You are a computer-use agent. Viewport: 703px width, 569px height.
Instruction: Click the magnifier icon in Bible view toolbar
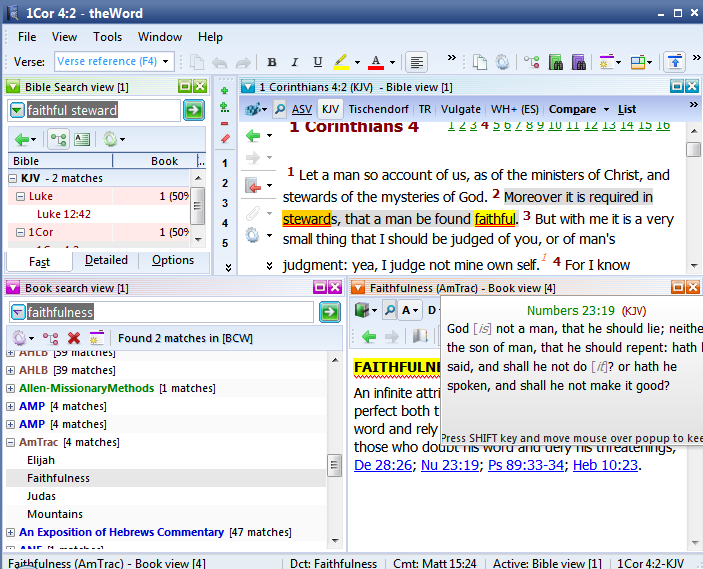(x=280, y=109)
